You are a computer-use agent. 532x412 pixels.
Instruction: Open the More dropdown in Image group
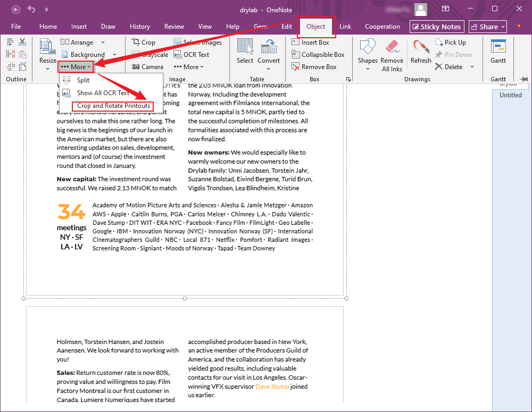189,67
